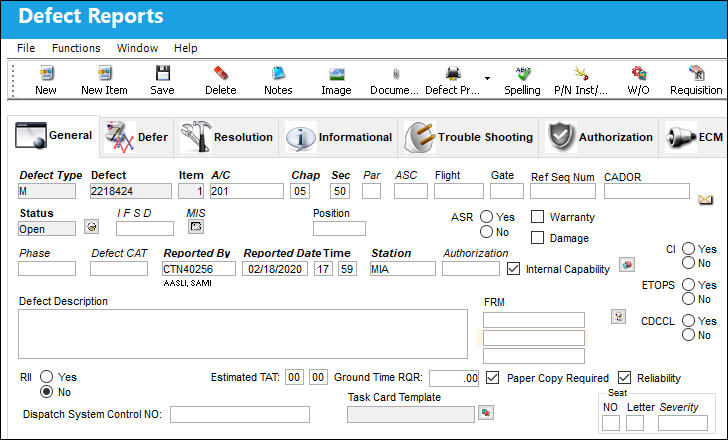Click the Seat Severity field
Screen dimensions: 728x440
(682, 423)
